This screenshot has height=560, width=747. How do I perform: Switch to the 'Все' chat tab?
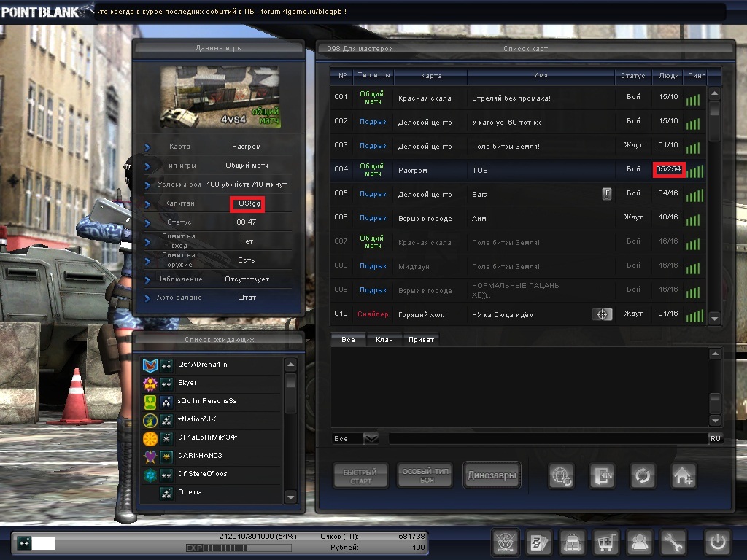pos(348,340)
